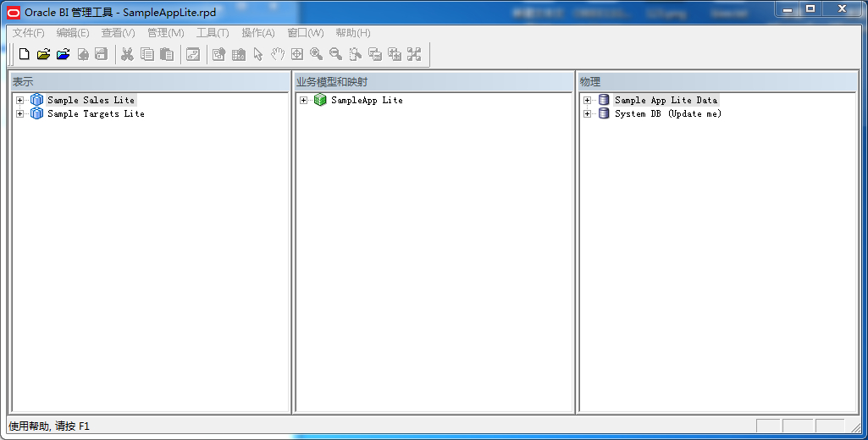Open the 窗口(W) menu
Viewport: 868px width, 440px height.
pos(306,33)
